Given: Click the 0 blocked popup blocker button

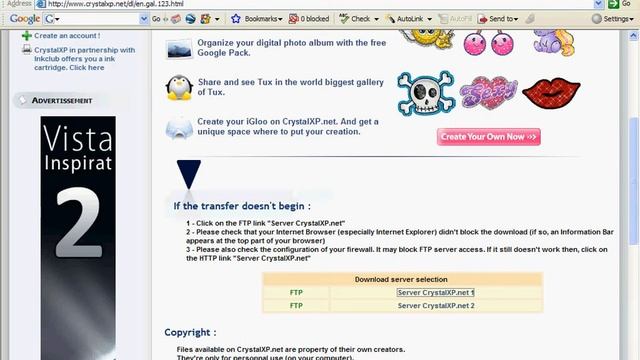Looking at the screenshot, I should (309, 19).
